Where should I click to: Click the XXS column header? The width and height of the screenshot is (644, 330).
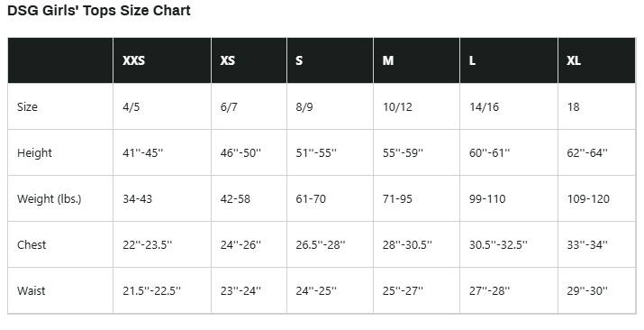tap(133, 60)
